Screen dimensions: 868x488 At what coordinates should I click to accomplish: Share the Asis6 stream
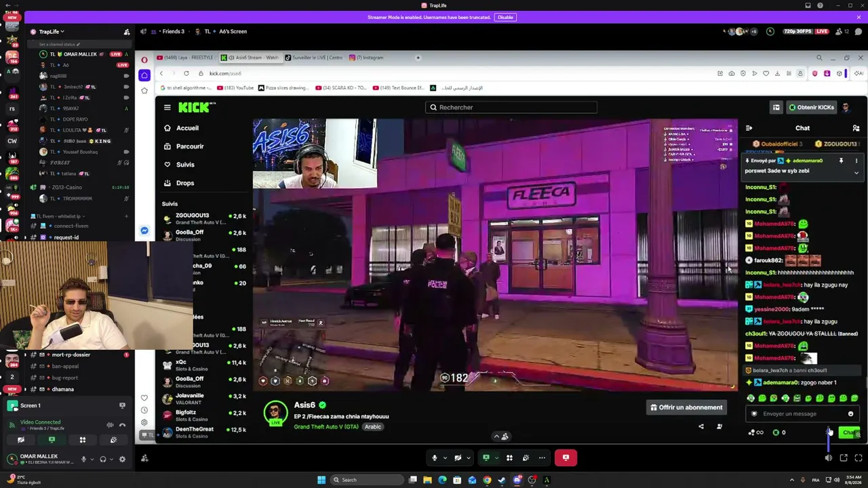coord(701,426)
